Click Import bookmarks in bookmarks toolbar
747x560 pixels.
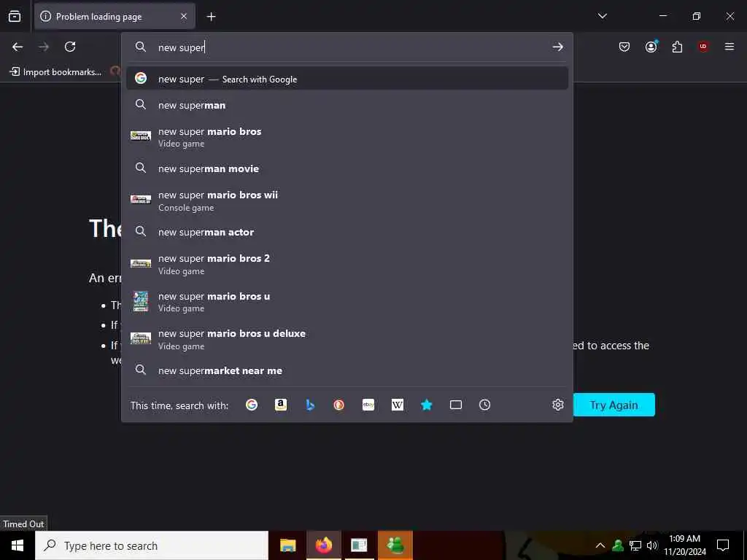[x=55, y=72]
